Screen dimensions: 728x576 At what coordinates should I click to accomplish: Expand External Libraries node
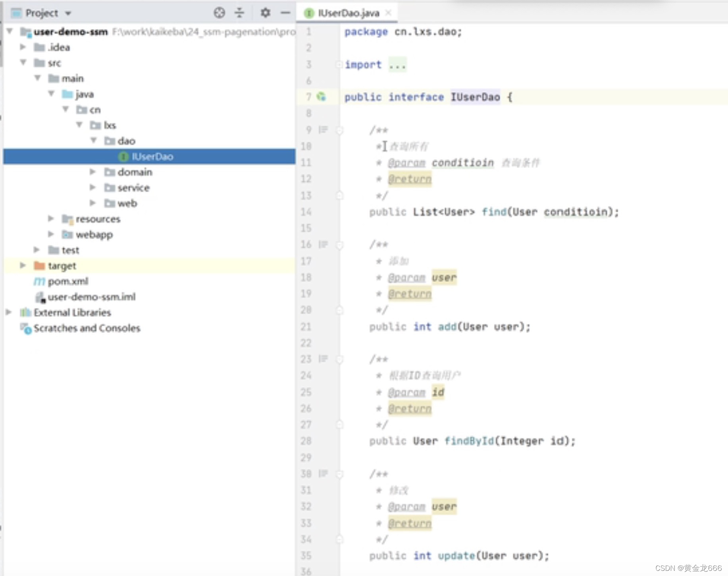coord(9,312)
